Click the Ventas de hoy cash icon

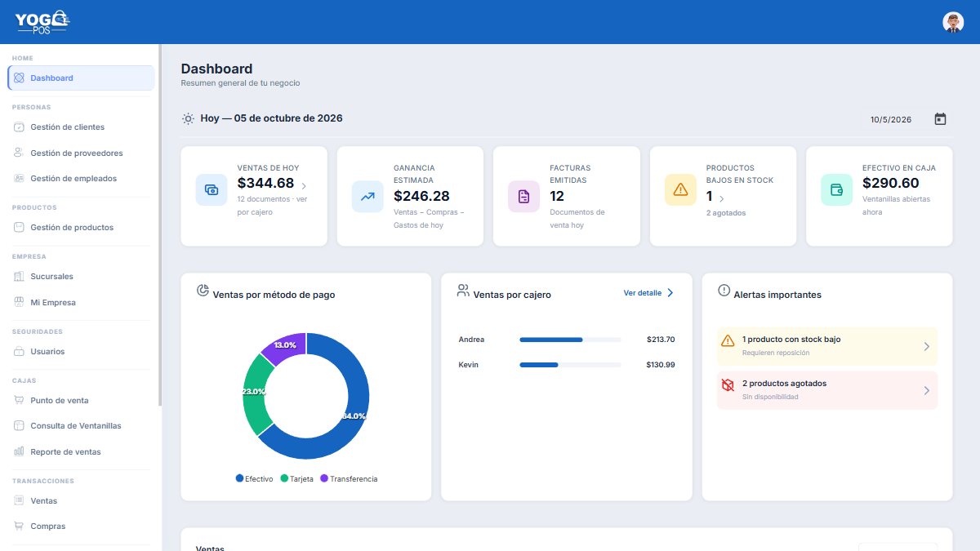[x=212, y=189]
